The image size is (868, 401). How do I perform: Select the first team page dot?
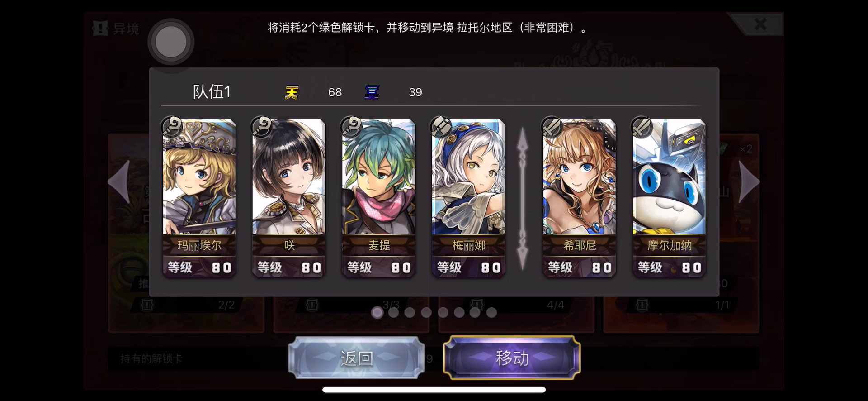tap(377, 312)
